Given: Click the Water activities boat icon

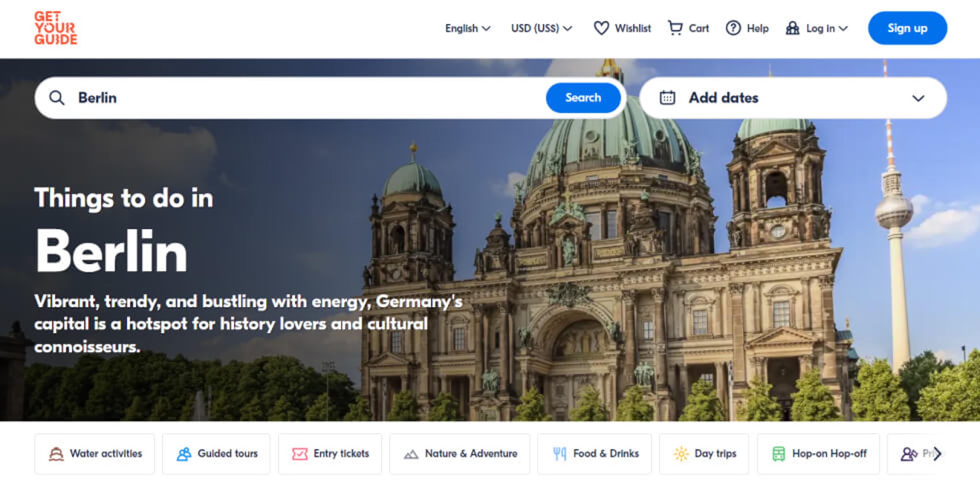Looking at the screenshot, I should click(56, 454).
